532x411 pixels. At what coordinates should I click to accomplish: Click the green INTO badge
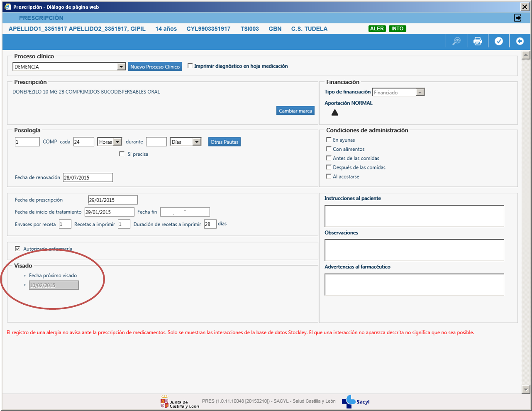(x=397, y=29)
